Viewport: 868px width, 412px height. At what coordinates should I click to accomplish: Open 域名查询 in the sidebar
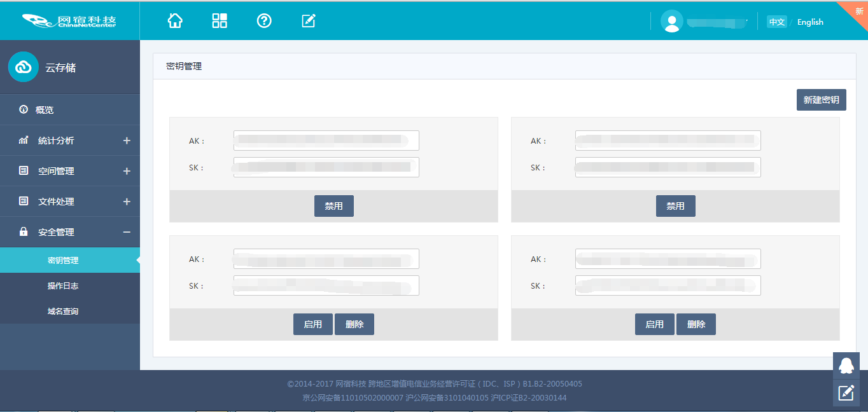click(x=63, y=312)
